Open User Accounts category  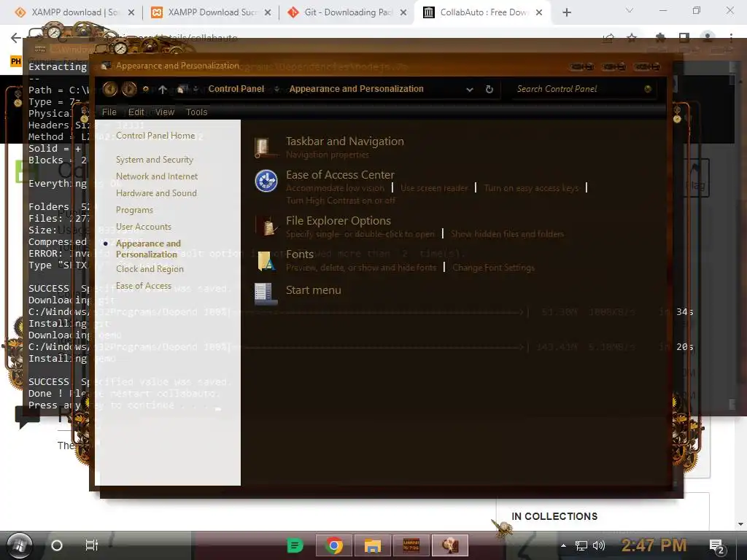tap(144, 227)
